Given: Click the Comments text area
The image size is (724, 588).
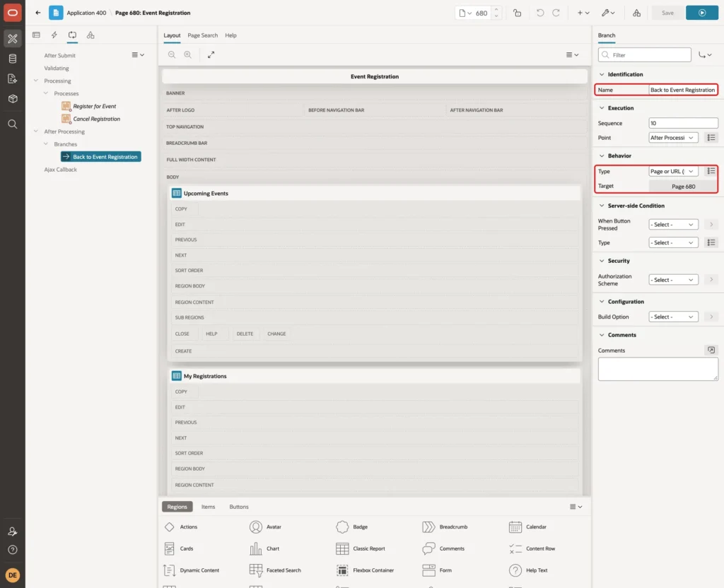Looking at the screenshot, I should pyautogui.click(x=658, y=369).
